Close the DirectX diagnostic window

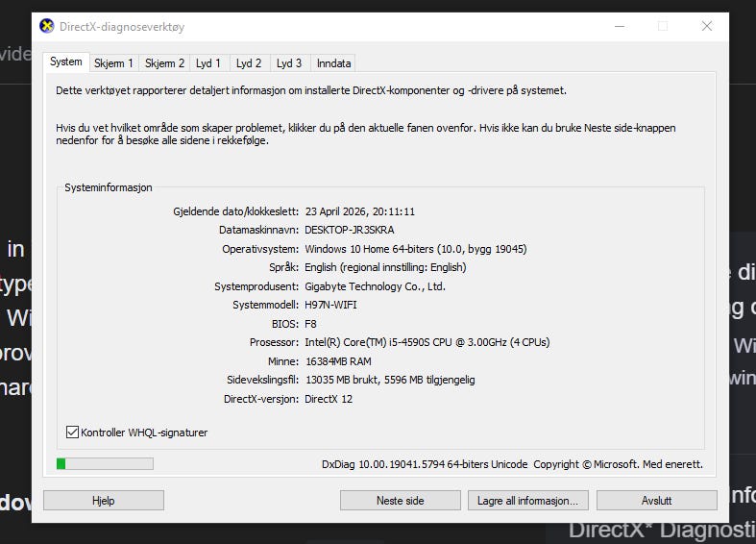[x=707, y=26]
